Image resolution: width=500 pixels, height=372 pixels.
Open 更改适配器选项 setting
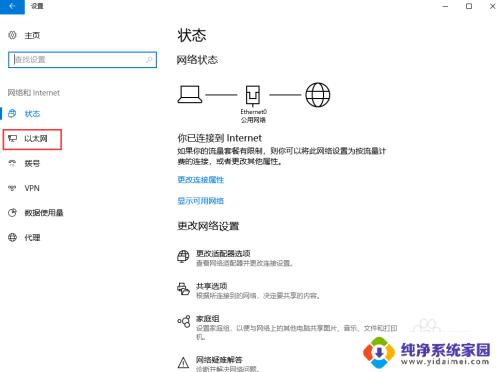click(x=223, y=253)
